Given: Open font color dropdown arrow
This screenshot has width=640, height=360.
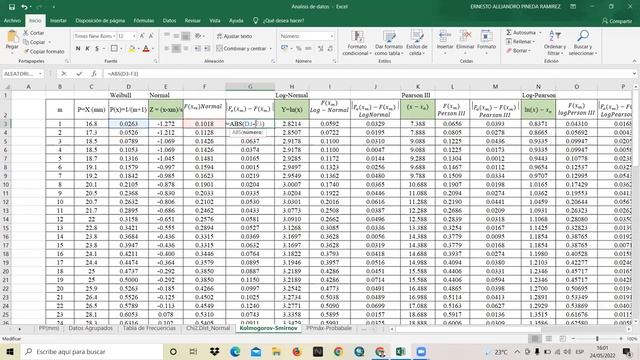Looking at the screenshot, I should [x=153, y=49].
